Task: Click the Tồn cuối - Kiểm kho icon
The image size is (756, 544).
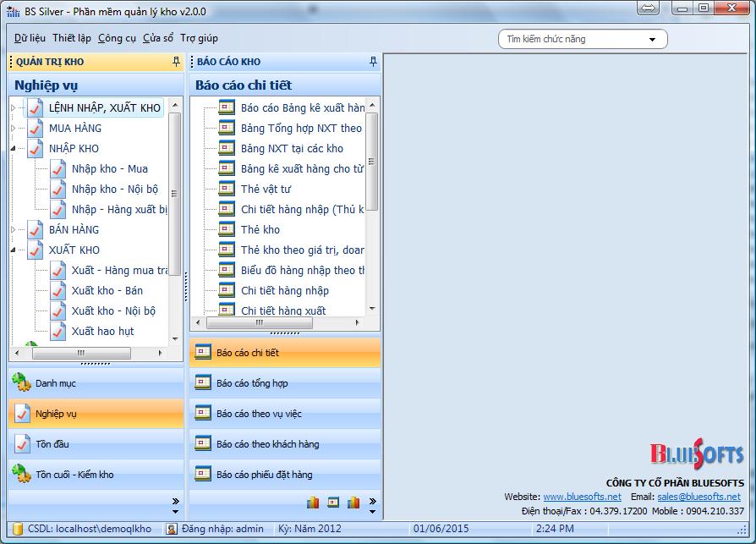Action: (x=22, y=475)
